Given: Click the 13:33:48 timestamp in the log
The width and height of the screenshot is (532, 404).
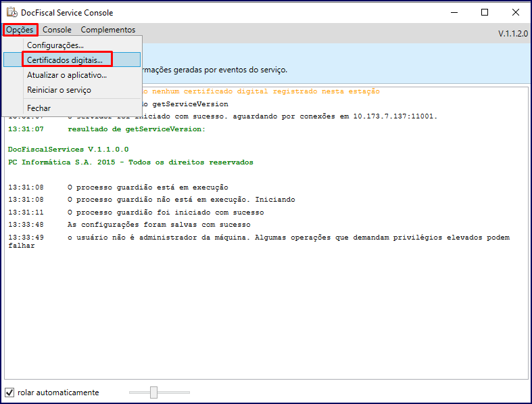Looking at the screenshot, I should click(26, 225).
